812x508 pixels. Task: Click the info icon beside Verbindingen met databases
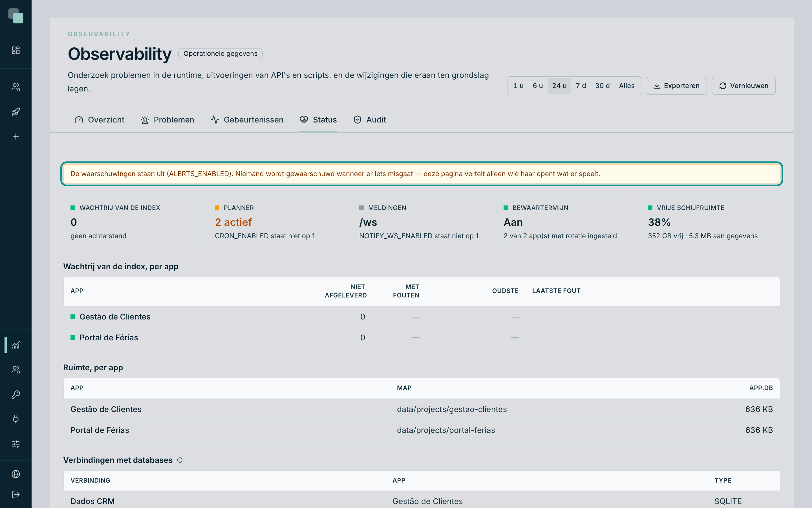[180, 460]
